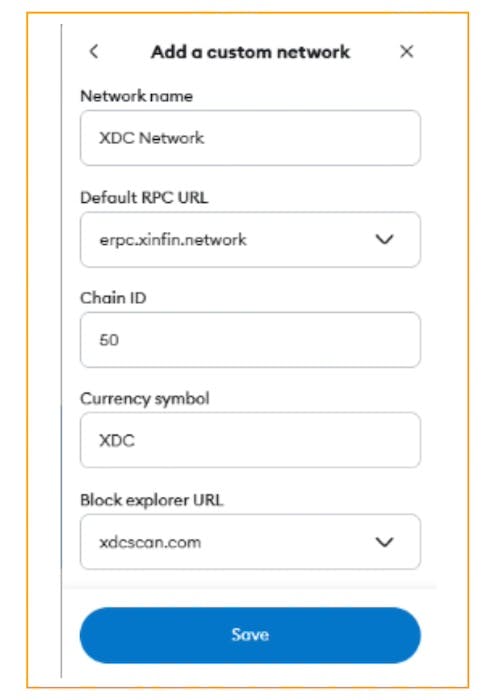Click the Save button
This screenshot has width=500, height=700.
coord(250,635)
